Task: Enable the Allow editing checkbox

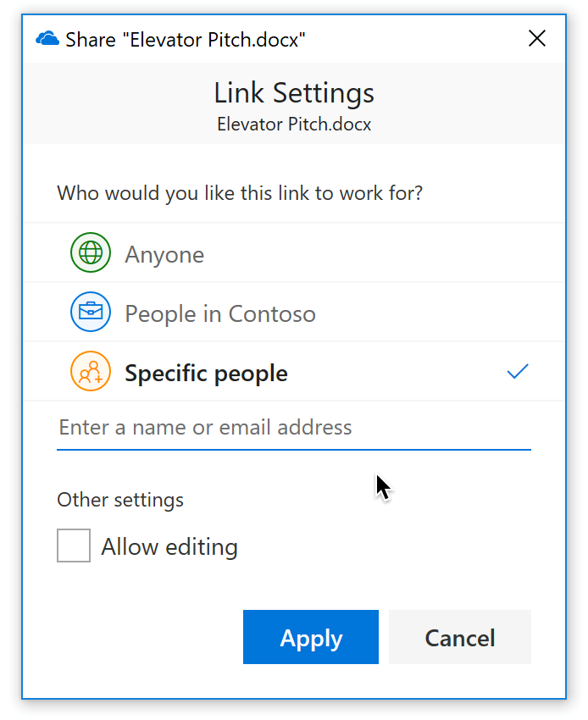Action: (74, 546)
